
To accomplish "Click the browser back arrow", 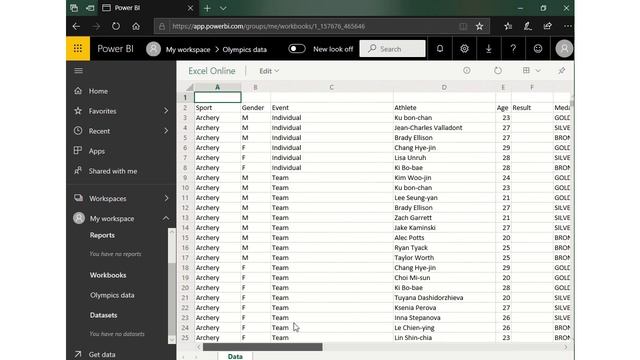I will [76, 26].
